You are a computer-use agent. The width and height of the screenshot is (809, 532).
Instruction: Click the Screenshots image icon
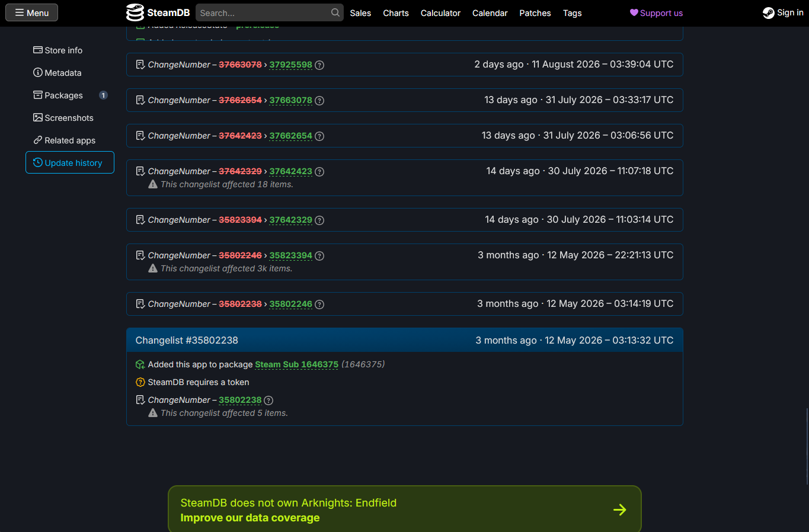pyautogui.click(x=38, y=117)
